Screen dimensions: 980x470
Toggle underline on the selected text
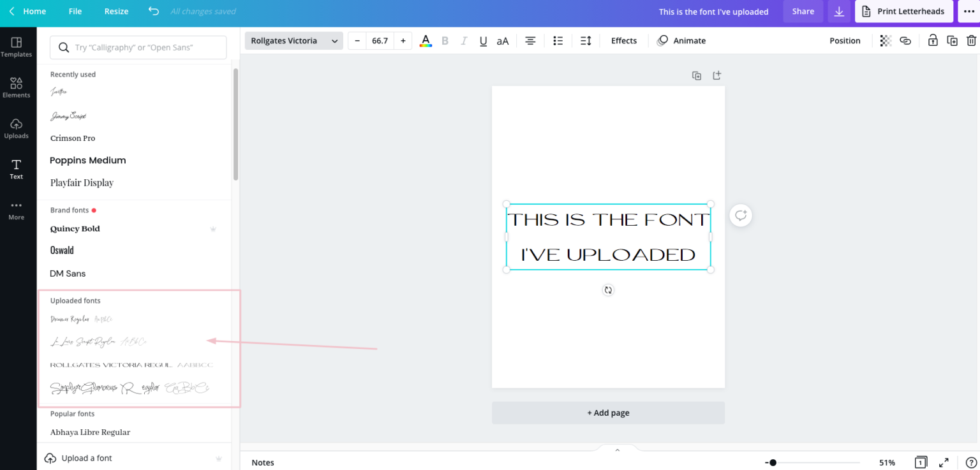(x=483, y=40)
